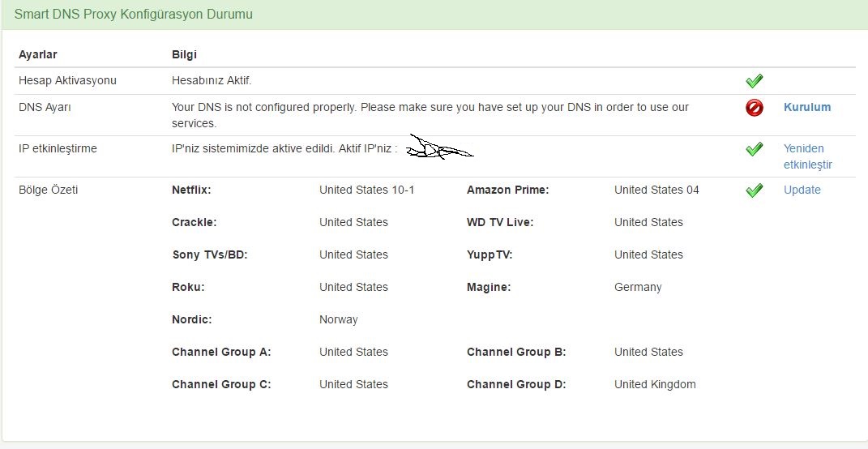
Task: Open the Kurulum setup link
Action: 806,107
